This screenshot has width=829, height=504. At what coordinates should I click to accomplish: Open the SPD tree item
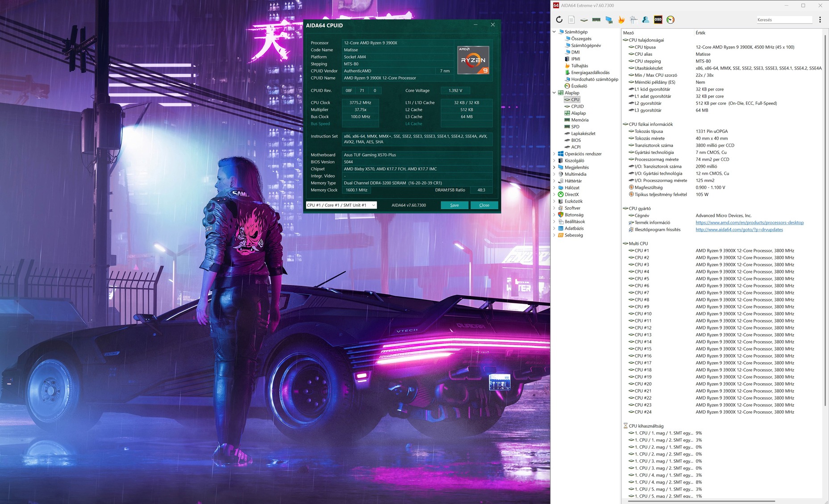coord(575,127)
